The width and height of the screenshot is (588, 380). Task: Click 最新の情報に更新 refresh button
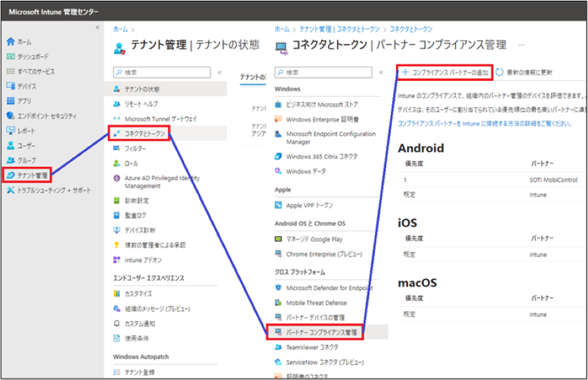tap(524, 73)
